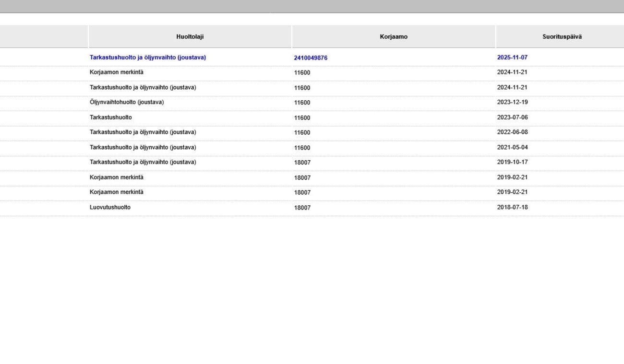Click the Luovutushuolto service entry
Viewport: 624px width, 364px height.
point(110,208)
